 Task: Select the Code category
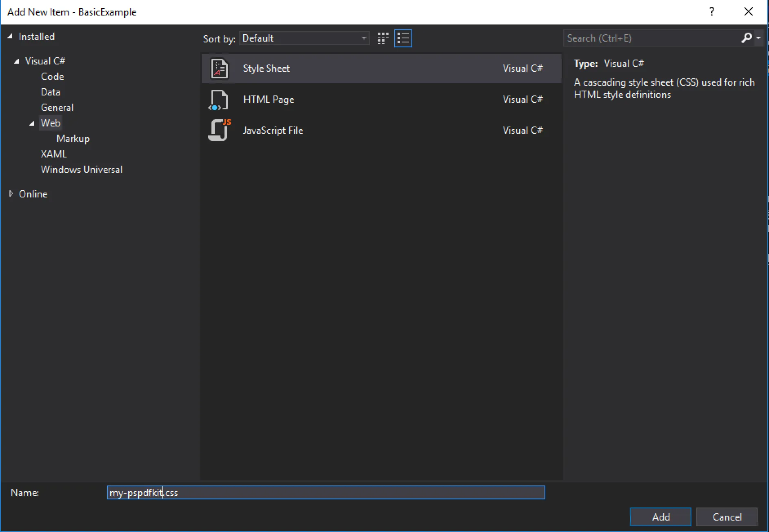pyautogui.click(x=52, y=77)
